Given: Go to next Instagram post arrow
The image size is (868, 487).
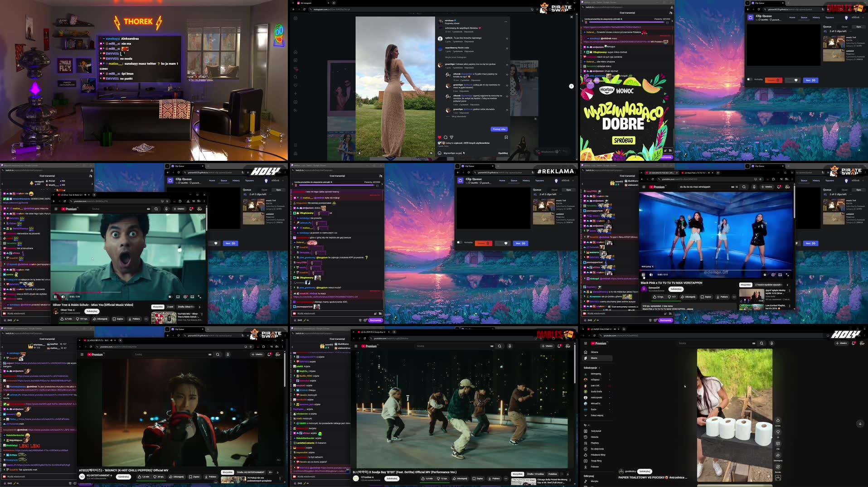Looking at the screenshot, I should (571, 86).
